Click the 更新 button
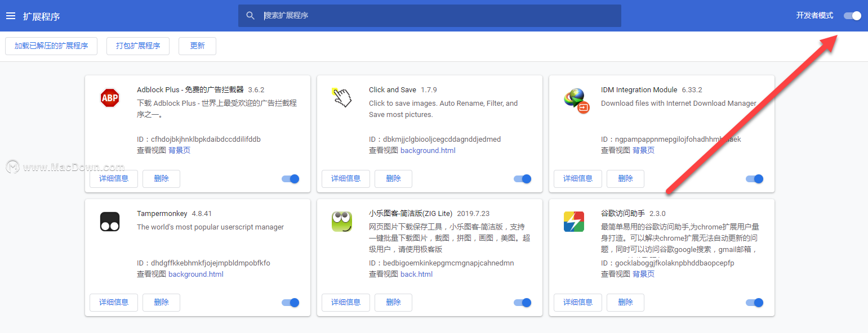Screen dimensions: 868x333 [x=197, y=46]
